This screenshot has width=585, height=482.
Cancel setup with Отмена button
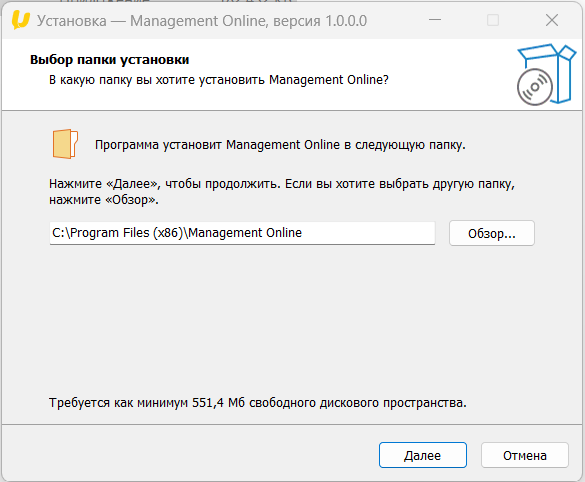coord(525,455)
